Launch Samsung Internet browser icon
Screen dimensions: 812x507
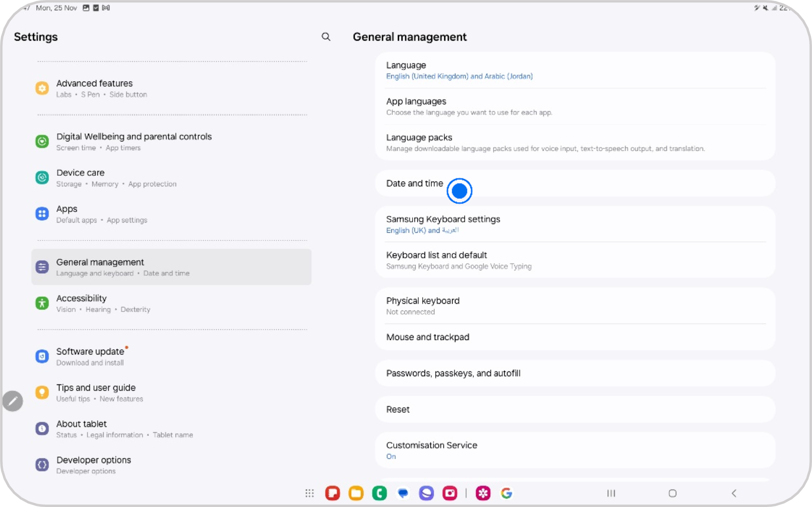pos(427,493)
